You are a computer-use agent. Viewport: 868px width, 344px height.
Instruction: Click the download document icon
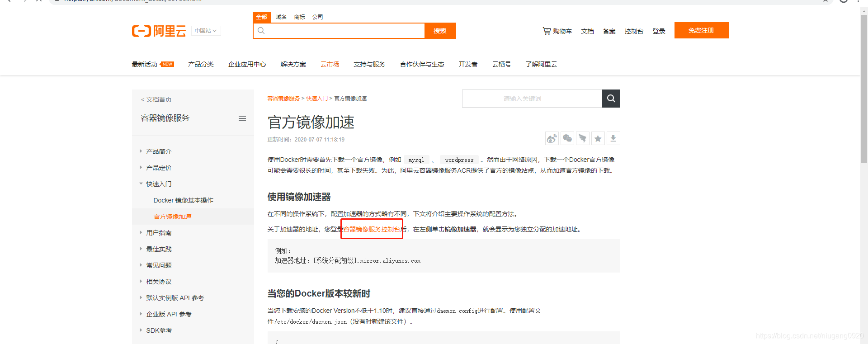tap(613, 138)
